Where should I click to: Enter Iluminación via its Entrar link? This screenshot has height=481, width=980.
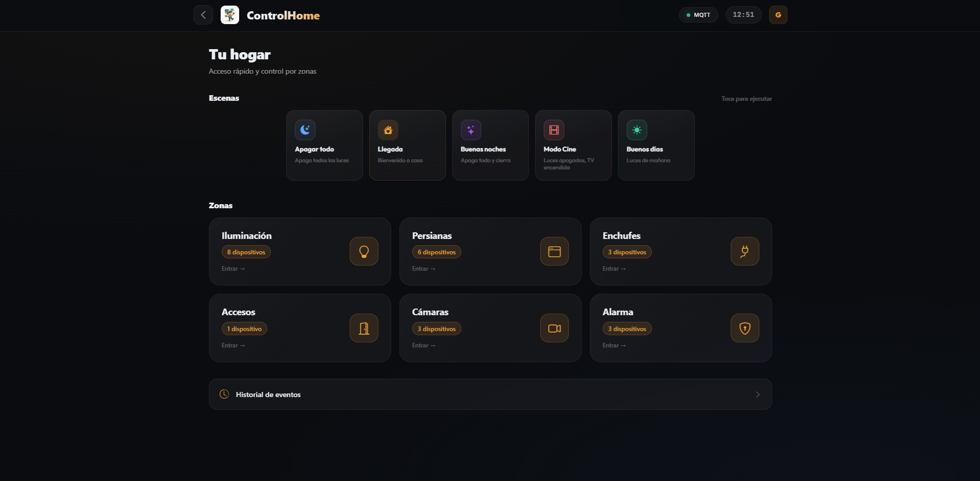(x=233, y=268)
